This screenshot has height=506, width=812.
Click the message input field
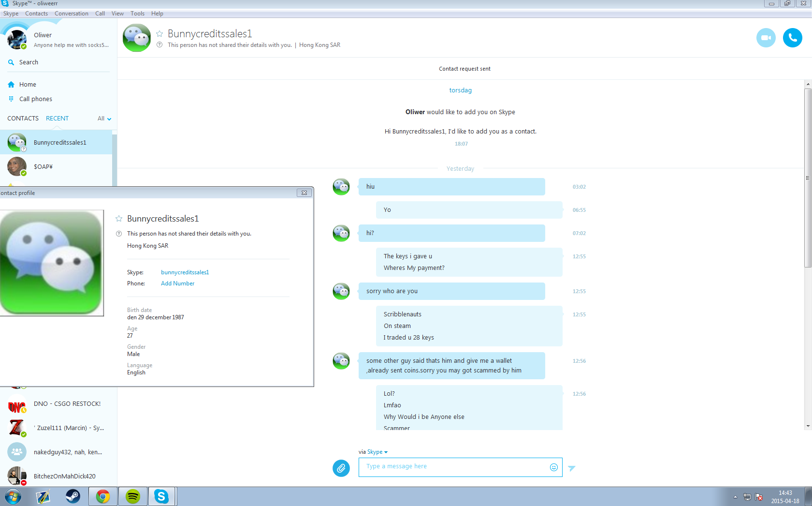point(460,467)
